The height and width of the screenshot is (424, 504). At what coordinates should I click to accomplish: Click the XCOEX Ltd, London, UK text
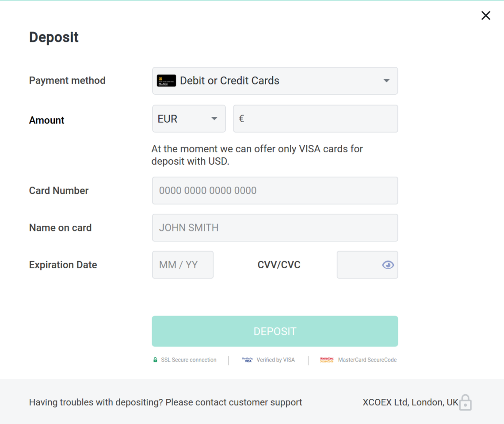410,402
